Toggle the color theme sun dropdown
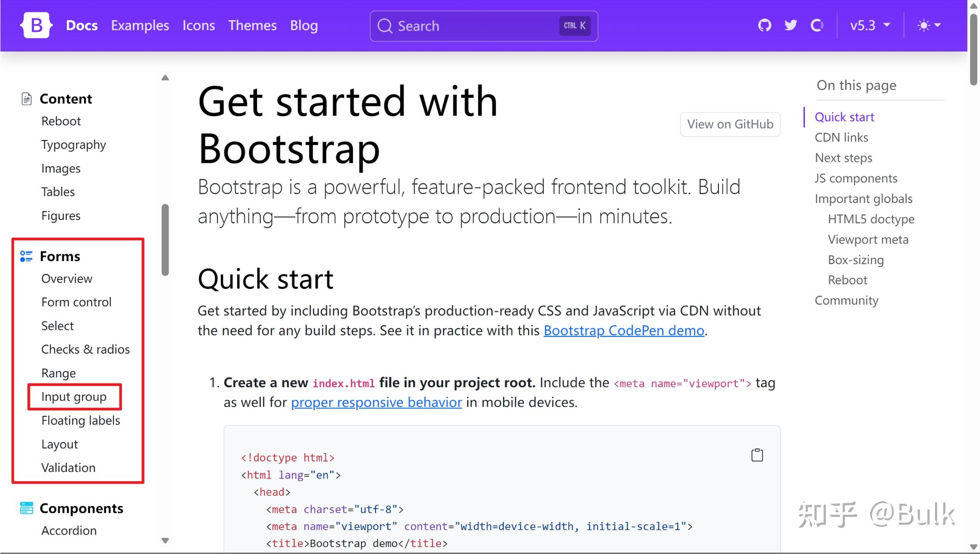Screen dimensions: 980x554 click(x=928, y=25)
